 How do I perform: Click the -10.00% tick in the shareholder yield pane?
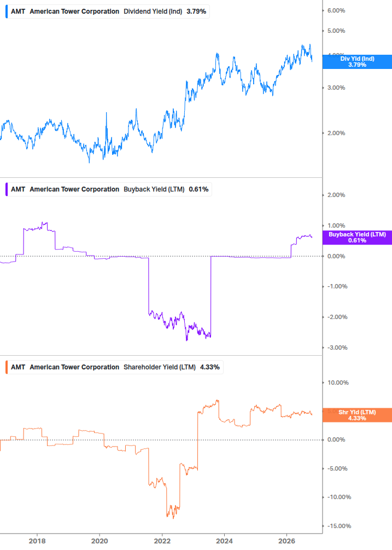(339, 497)
